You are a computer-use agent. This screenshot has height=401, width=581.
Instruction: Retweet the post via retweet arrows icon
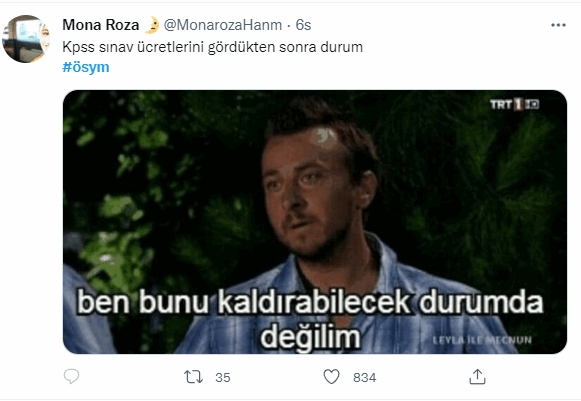coord(193,377)
